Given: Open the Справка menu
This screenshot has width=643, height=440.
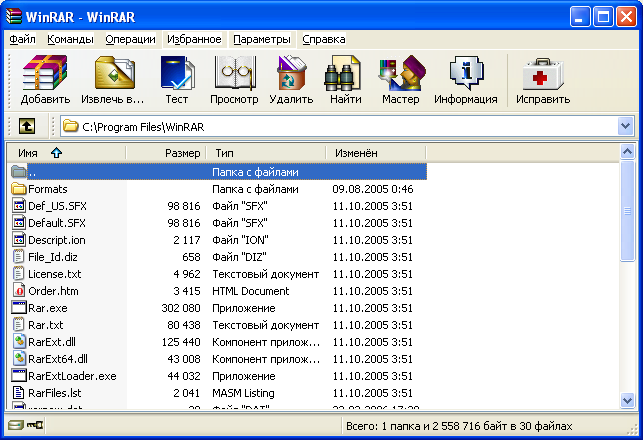Looking at the screenshot, I should click(324, 39).
